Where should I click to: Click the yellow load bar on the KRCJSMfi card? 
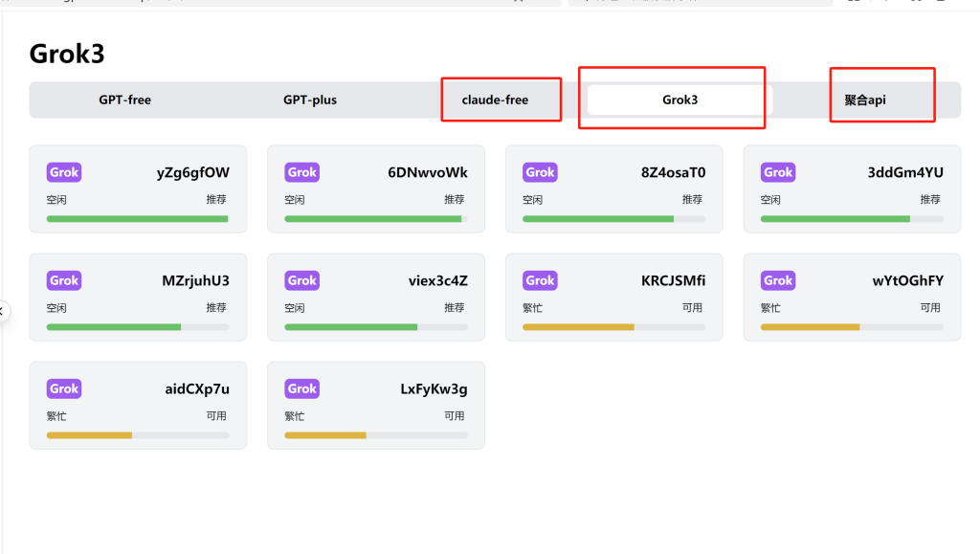click(613, 327)
